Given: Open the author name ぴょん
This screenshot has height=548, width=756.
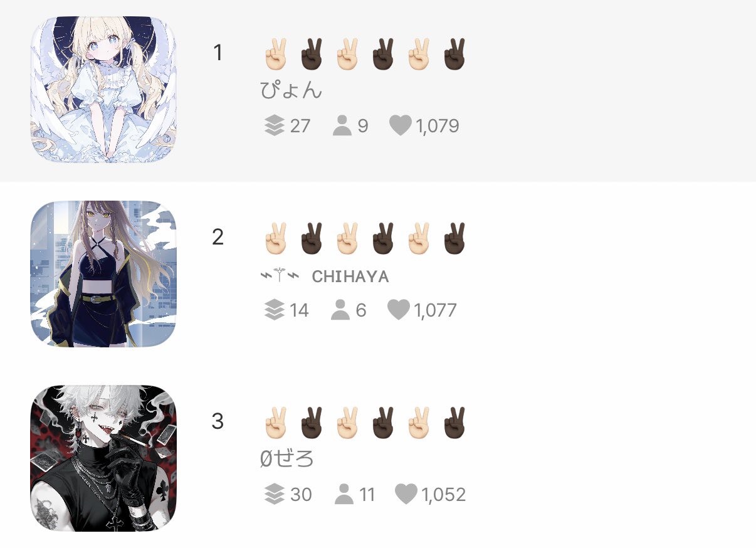Looking at the screenshot, I should 291,91.
